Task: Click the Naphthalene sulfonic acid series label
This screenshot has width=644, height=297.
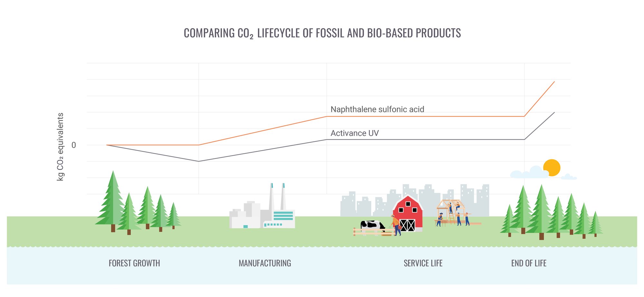Action: [x=377, y=109]
